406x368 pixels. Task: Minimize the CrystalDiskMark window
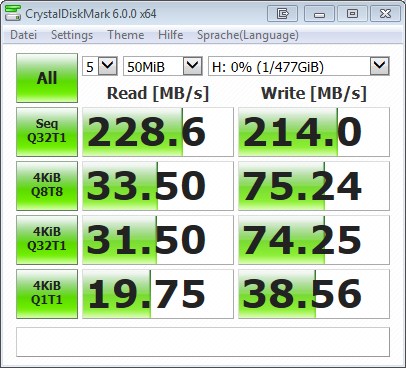coord(319,14)
